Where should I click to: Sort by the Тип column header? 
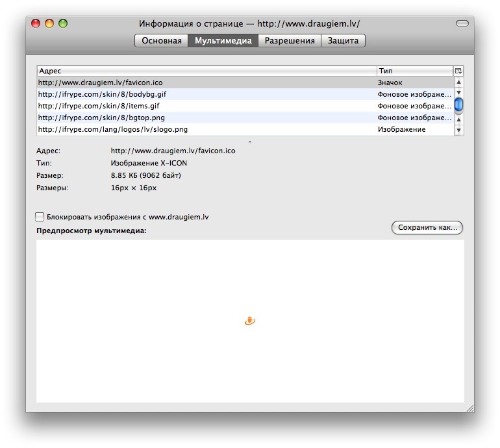point(415,71)
